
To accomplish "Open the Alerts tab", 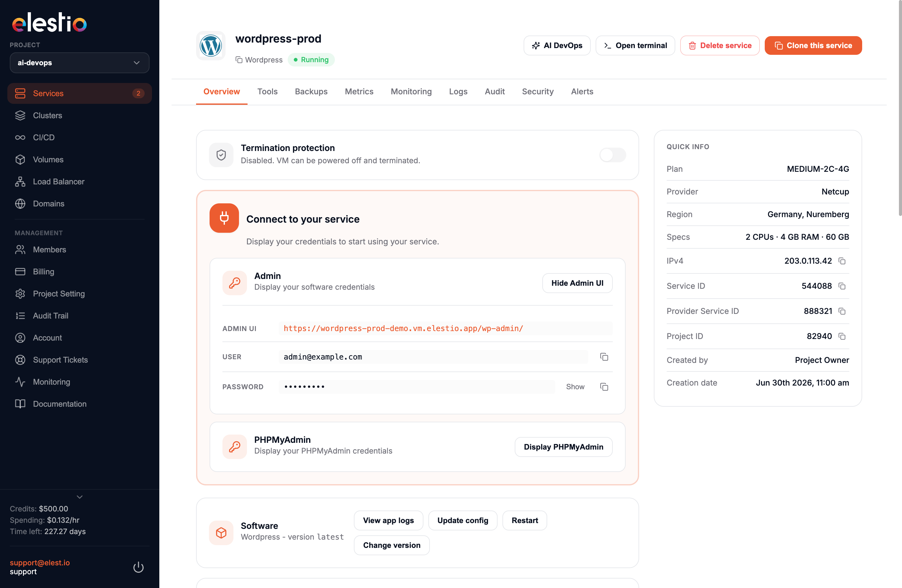I will tap(582, 92).
